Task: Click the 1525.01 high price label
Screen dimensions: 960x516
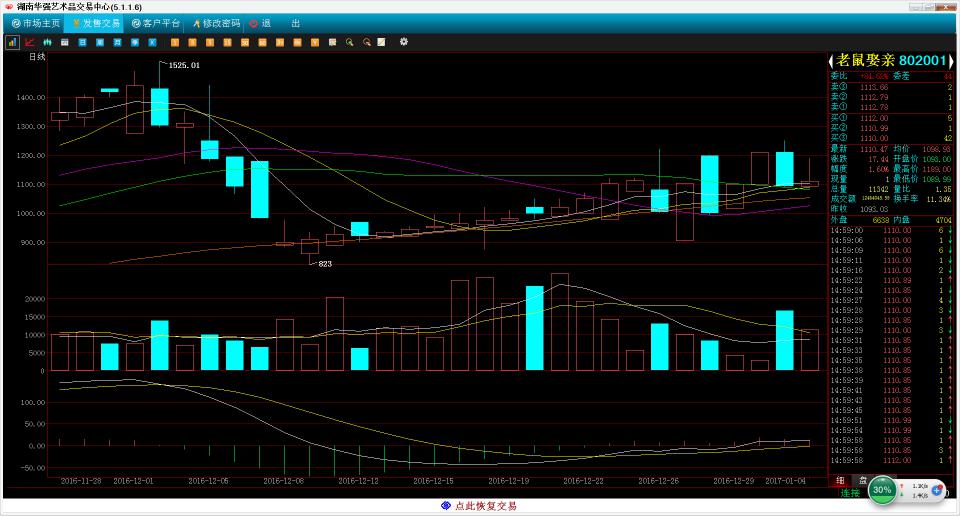Action: point(184,65)
